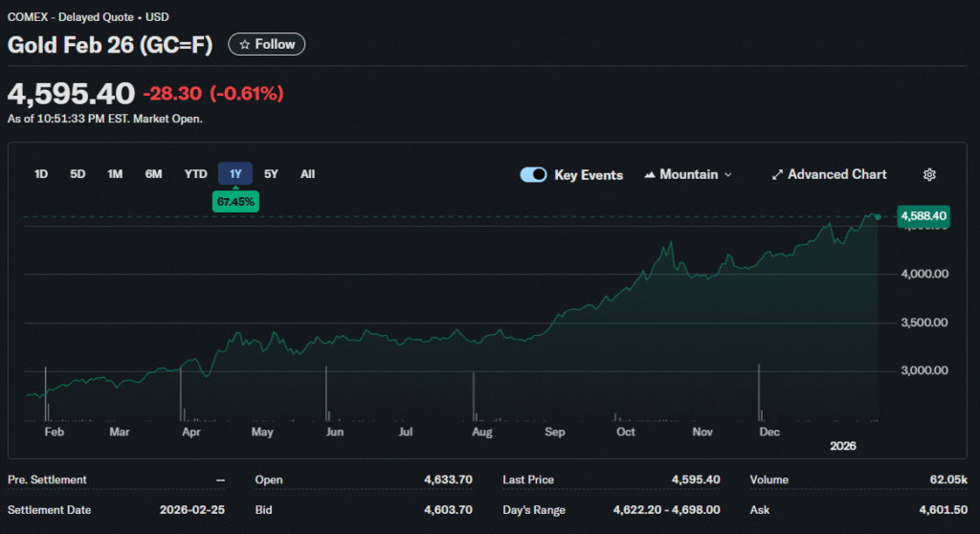Select the 1Y time range tab
Image resolution: width=980 pixels, height=534 pixels.
click(235, 174)
